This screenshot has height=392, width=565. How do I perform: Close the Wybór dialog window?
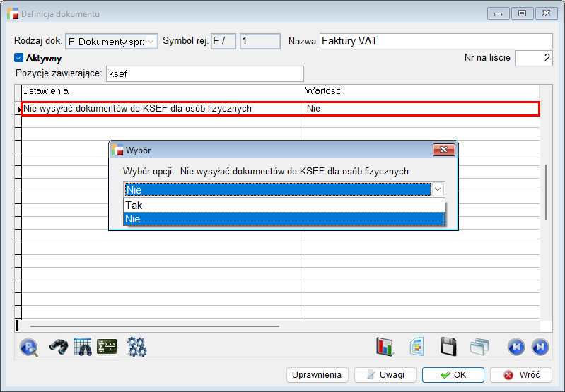point(443,150)
